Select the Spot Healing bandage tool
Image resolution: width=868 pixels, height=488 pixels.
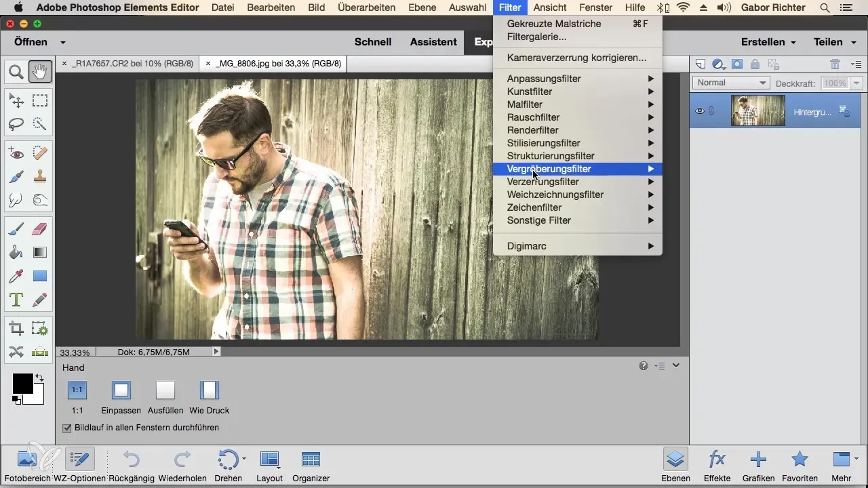pos(40,154)
